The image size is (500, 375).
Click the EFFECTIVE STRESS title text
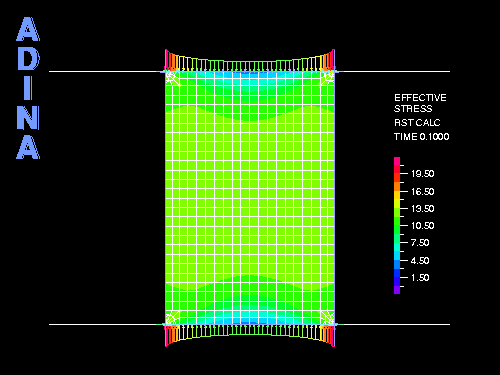click(x=420, y=103)
